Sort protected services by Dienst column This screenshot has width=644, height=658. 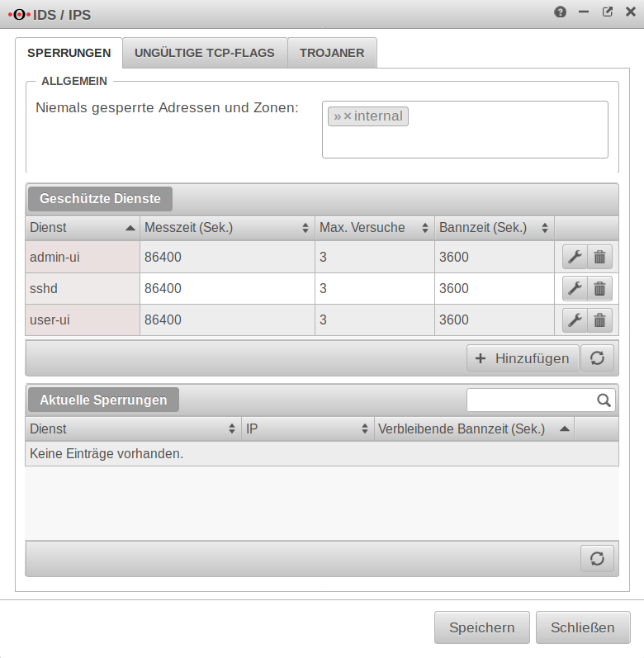click(82, 228)
